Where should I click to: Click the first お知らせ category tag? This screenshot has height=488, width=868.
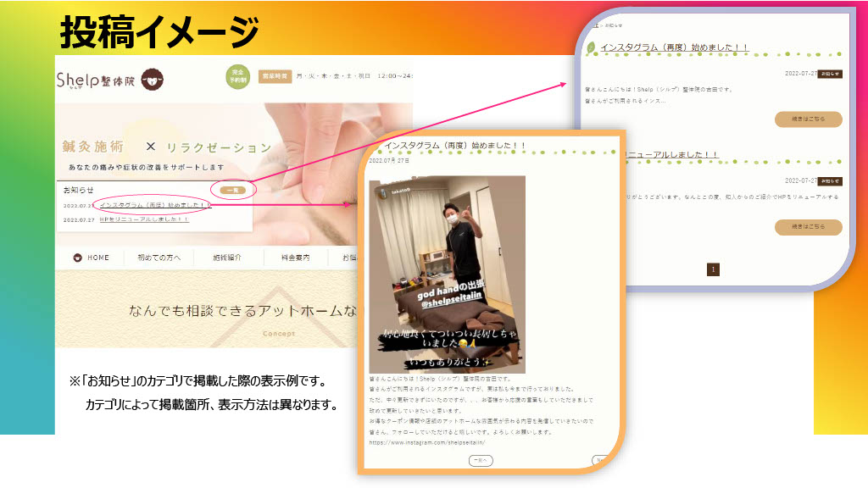click(829, 75)
